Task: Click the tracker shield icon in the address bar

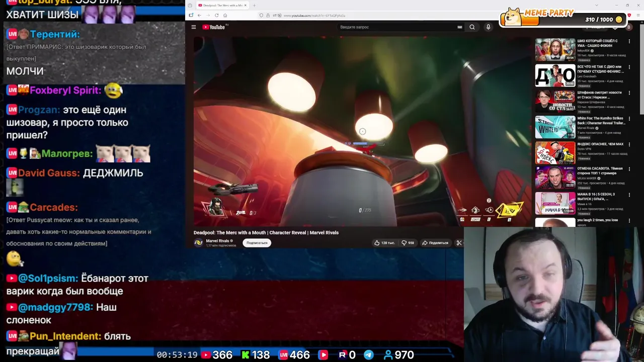Action: (261, 16)
